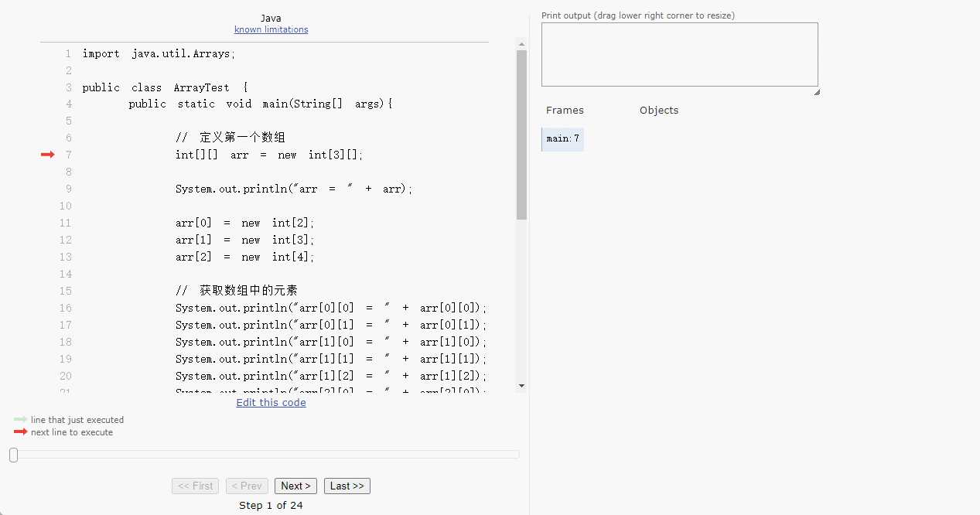This screenshot has height=515, width=980.
Task: Open the known limitations link
Action: click(x=271, y=29)
